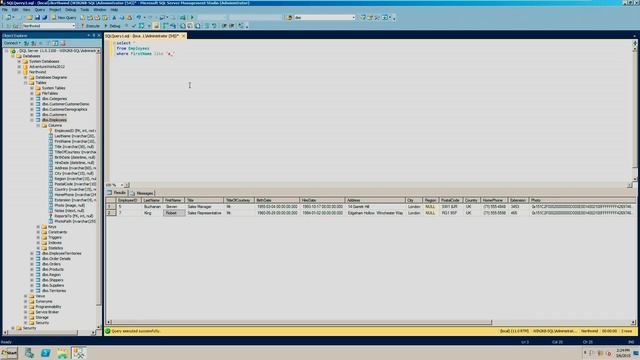Viewport: 640px width, 360px height.
Task: Open the Edit menu
Action: click(x=15, y=9)
